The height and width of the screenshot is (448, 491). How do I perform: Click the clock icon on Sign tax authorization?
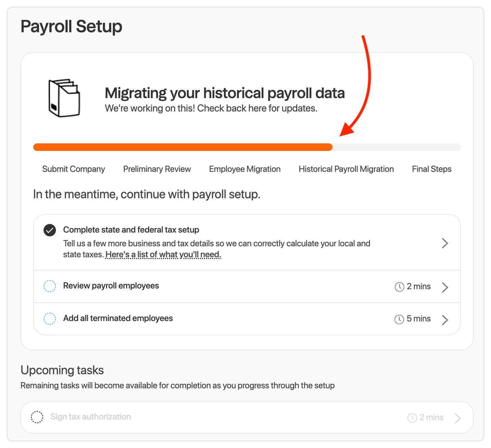pyautogui.click(x=412, y=418)
